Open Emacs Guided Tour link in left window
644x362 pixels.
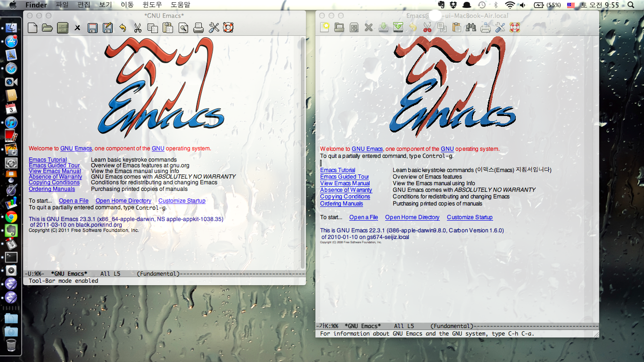[x=54, y=165]
